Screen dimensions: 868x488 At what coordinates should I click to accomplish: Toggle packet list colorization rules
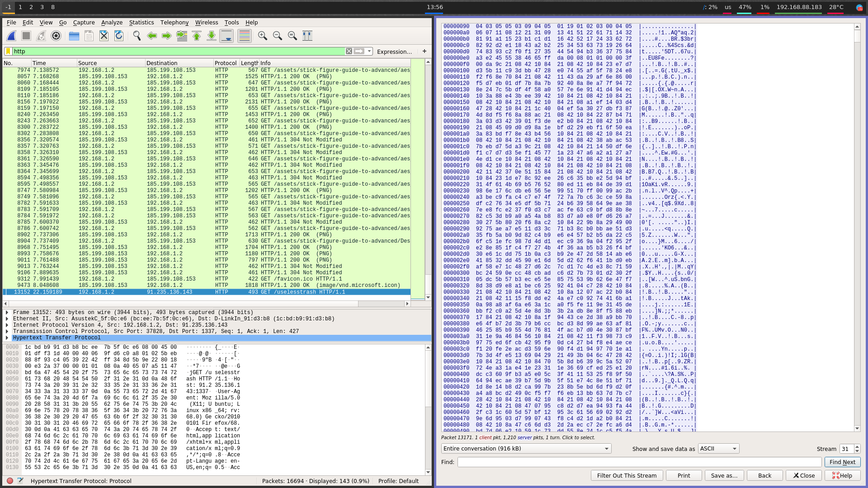245,36
